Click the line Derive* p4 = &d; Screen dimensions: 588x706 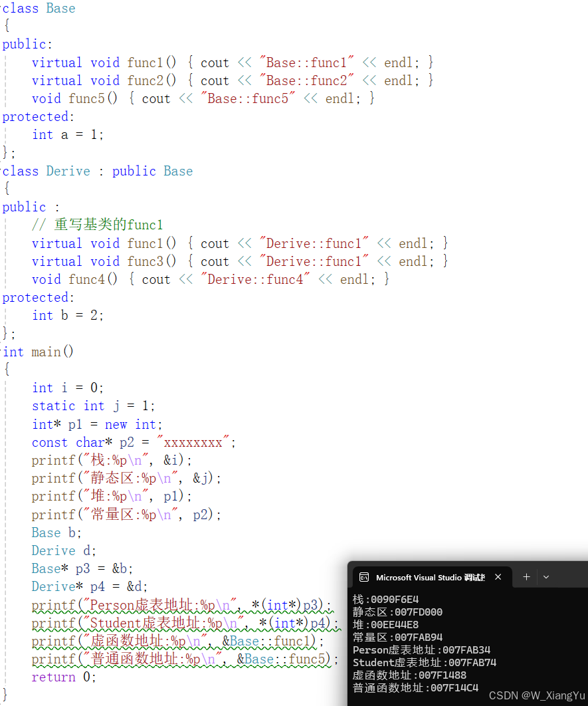point(89,587)
